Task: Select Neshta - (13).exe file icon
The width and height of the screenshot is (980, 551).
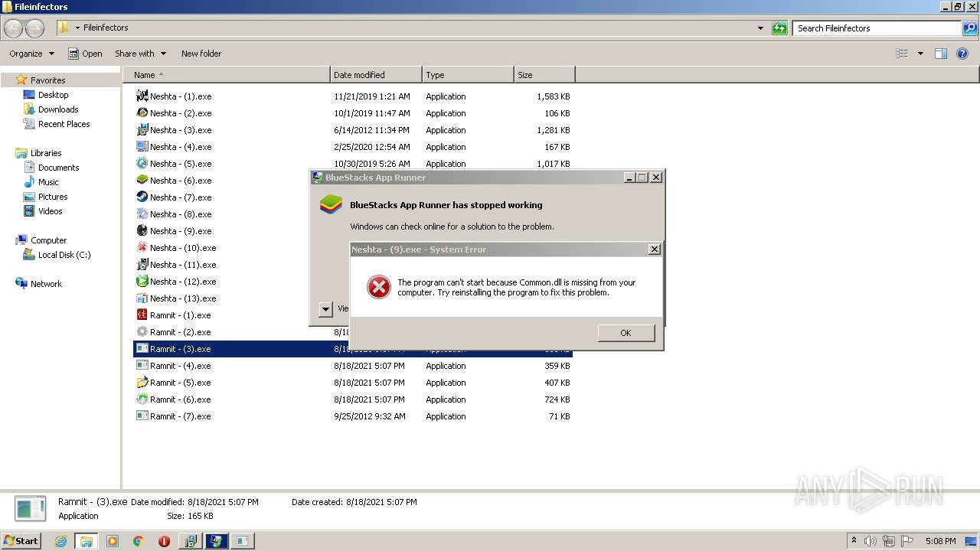Action: [x=142, y=298]
